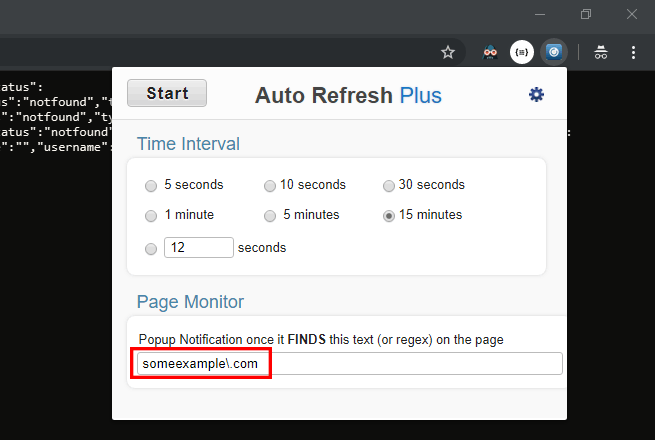Restore down the browser window
This screenshot has height=440, width=655.
click(x=586, y=14)
